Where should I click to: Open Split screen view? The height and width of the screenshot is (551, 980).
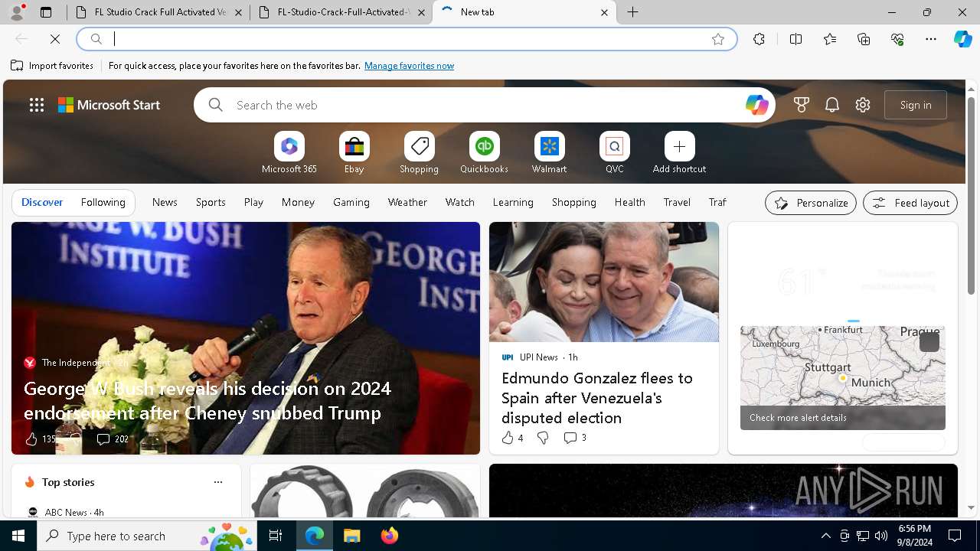pyautogui.click(x=795, y=39)
